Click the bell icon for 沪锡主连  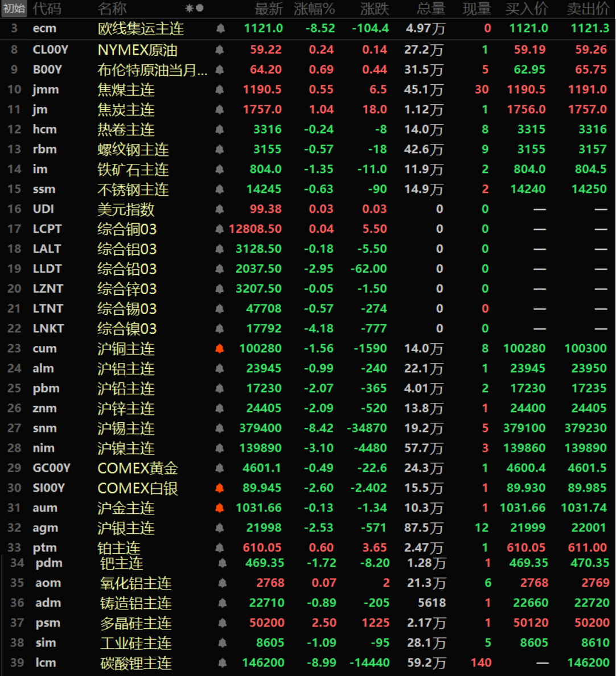220,428
